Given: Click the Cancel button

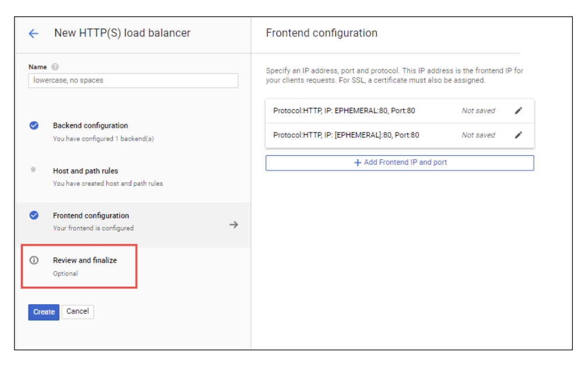Looking at the screenshot, I should 78,312.
